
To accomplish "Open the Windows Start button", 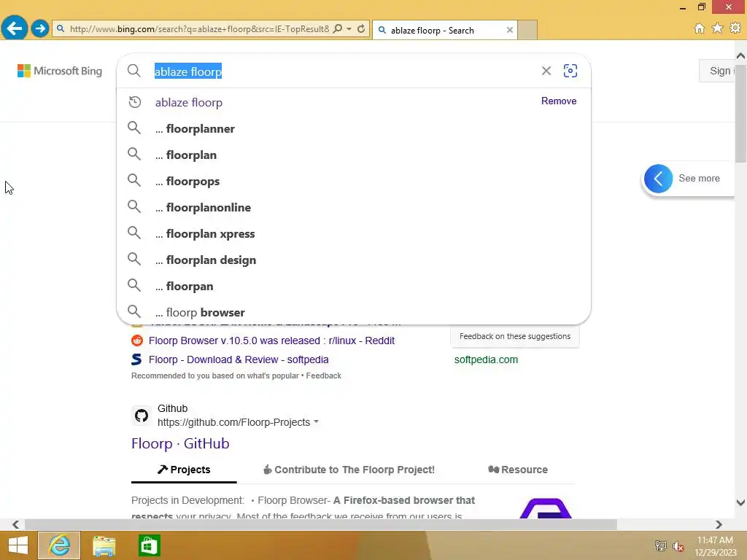I will point(18,545).
